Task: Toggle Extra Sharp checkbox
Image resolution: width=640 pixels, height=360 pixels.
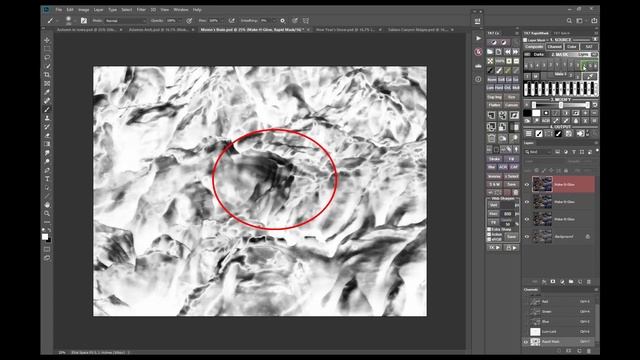Action: (x=489, y=229)
